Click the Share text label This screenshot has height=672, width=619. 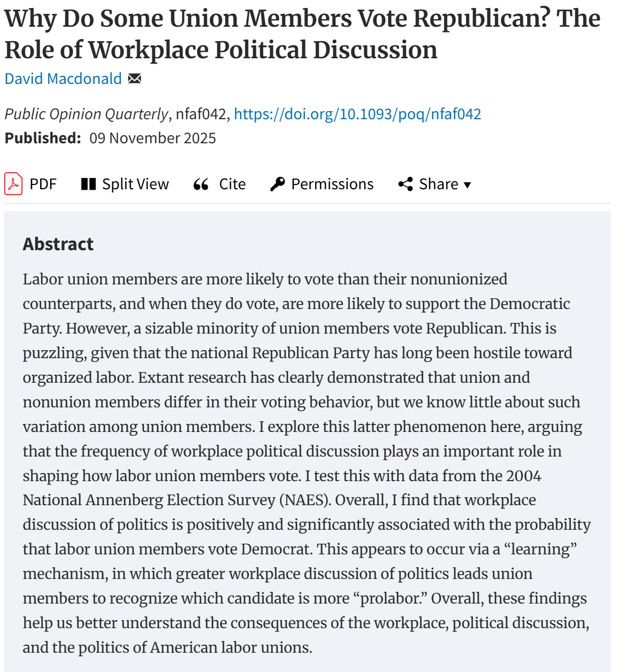(x=438, y=184)
